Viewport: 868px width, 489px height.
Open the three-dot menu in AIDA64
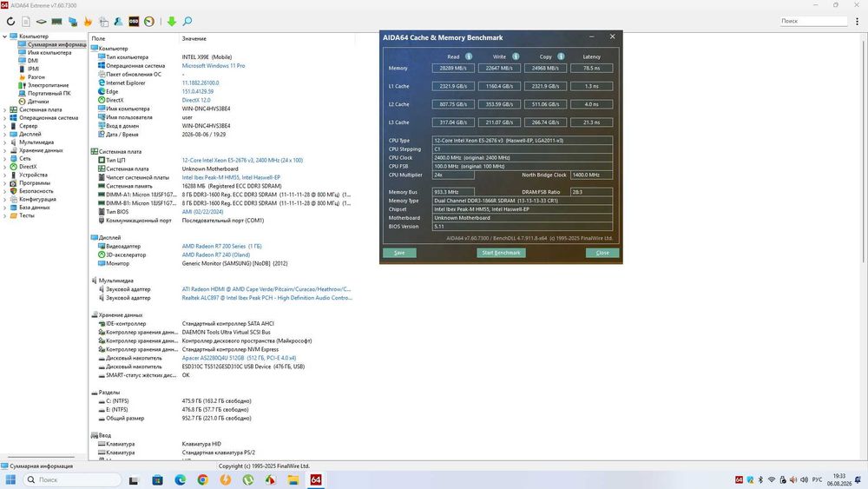[x=857, y=21]
